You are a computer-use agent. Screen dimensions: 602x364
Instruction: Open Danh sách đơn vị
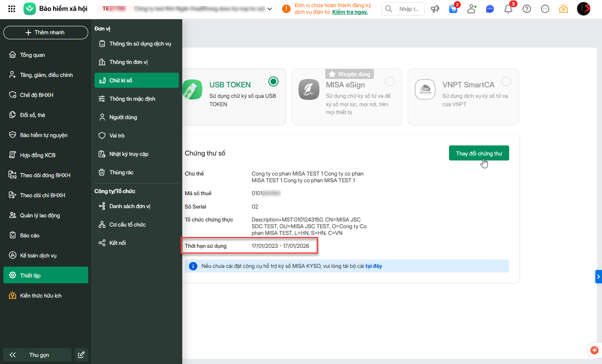pyautogui.click(x=137, y=206)
